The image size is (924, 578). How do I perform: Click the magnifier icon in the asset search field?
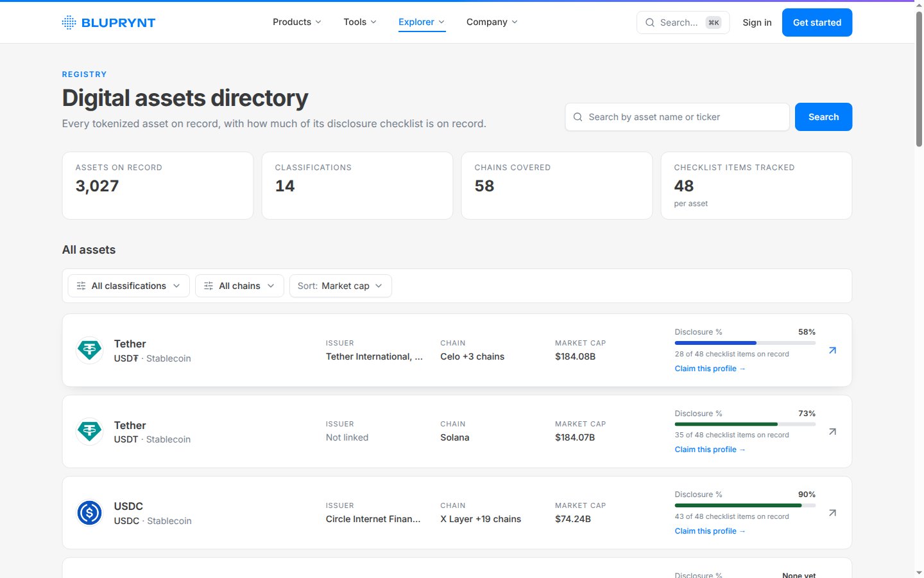[578, 117]
